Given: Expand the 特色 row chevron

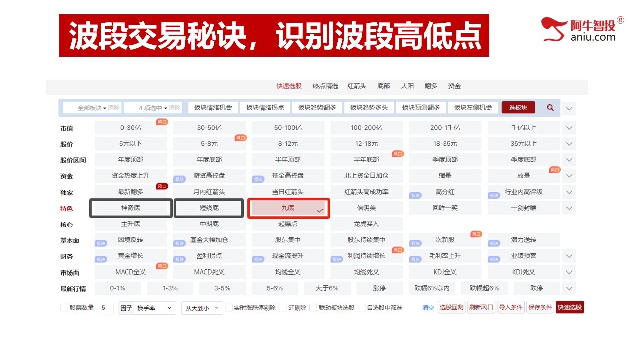Looking at the screenshot, I should (569, 208).
